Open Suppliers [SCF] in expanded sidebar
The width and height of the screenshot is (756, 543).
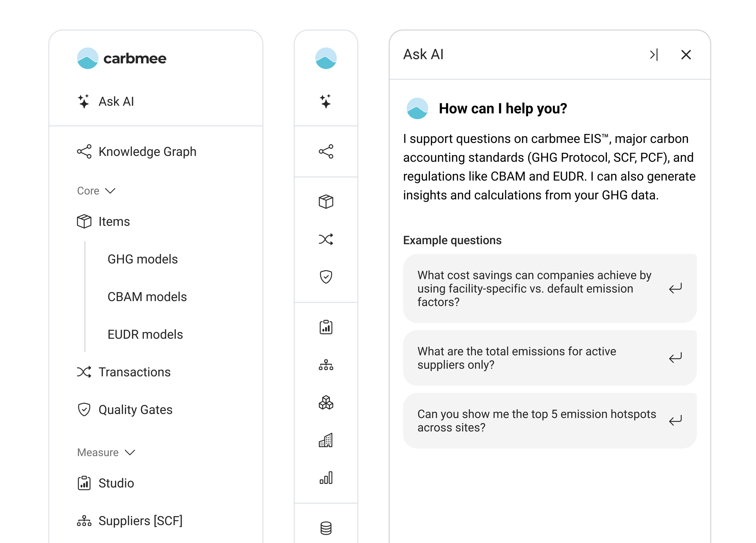click(x=130, y=521)
